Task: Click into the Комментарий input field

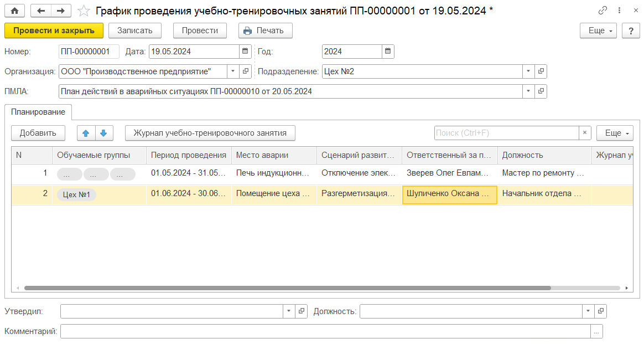Action: pos(325,331)
